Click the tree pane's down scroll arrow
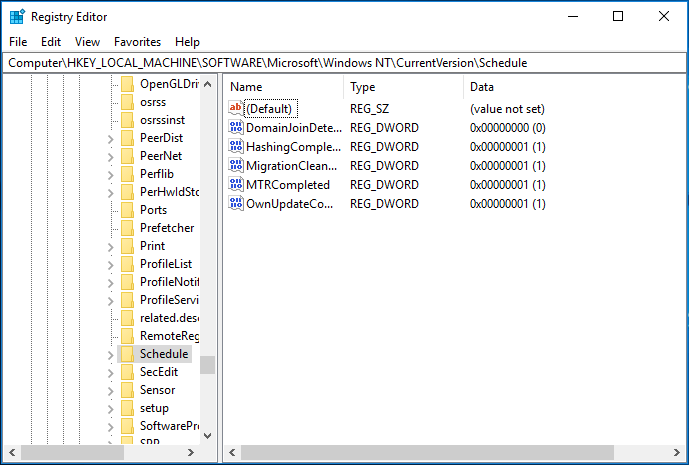 click(x=207, y=436)
